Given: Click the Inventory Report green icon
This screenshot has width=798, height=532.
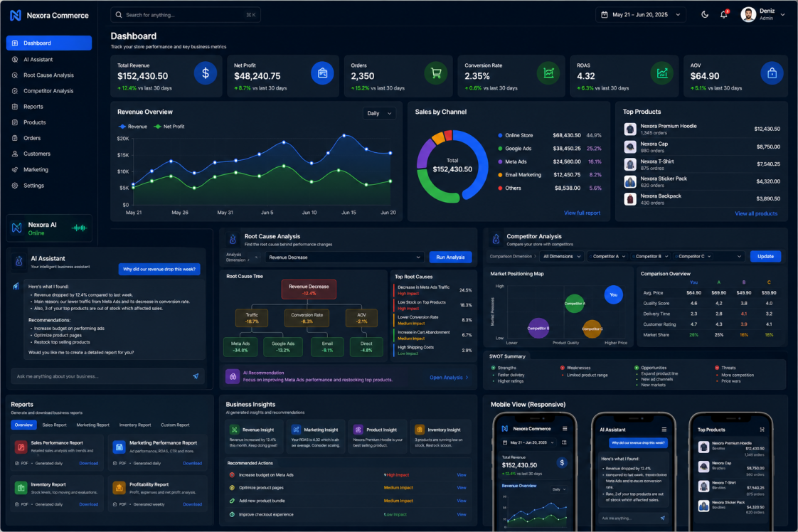Looking at the screenshot, I should (21, 488).
